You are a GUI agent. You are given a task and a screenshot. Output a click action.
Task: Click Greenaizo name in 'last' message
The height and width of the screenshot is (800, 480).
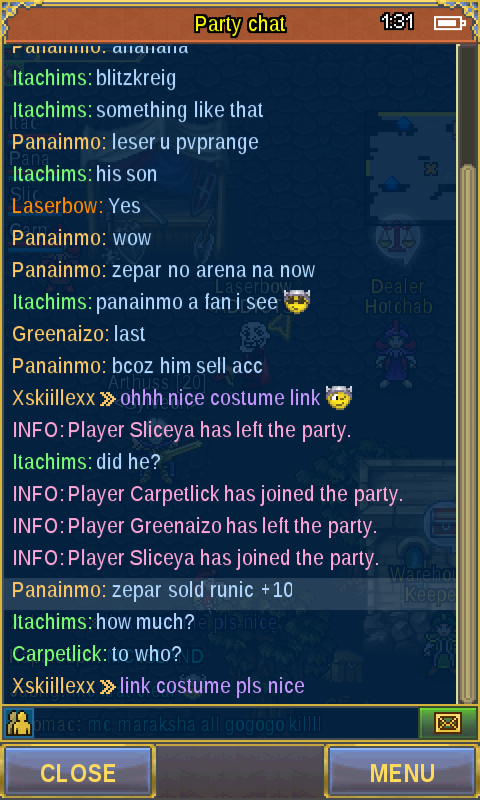click(59, 334)
